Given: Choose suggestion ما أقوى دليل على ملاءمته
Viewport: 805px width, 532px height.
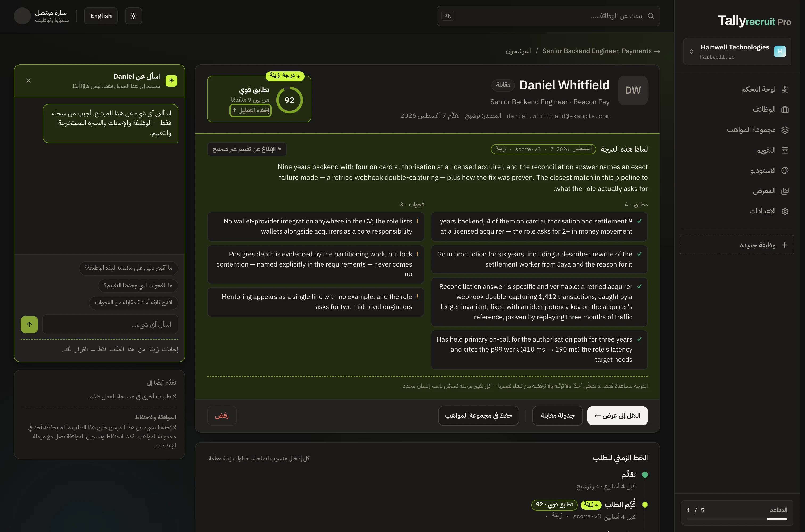Looking at the screenshot, I should click(128, 268).
